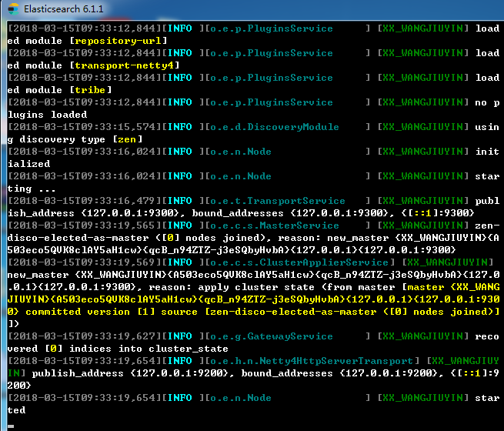Click the 'o.e.d.DiscoveryModule' logger name
Viewport: 504px width, 431px height.
pyautogui.click(x=275, y=127)
